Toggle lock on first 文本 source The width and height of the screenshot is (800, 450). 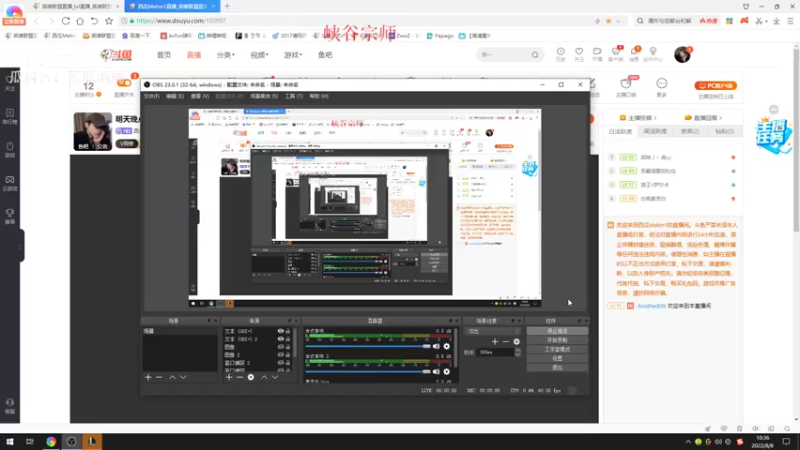click(x=288, y=331)
